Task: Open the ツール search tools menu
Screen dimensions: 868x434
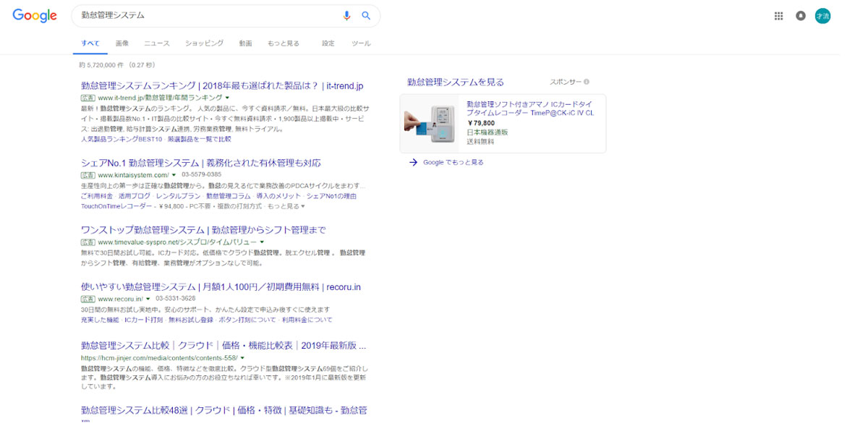Action: [361, 43]
